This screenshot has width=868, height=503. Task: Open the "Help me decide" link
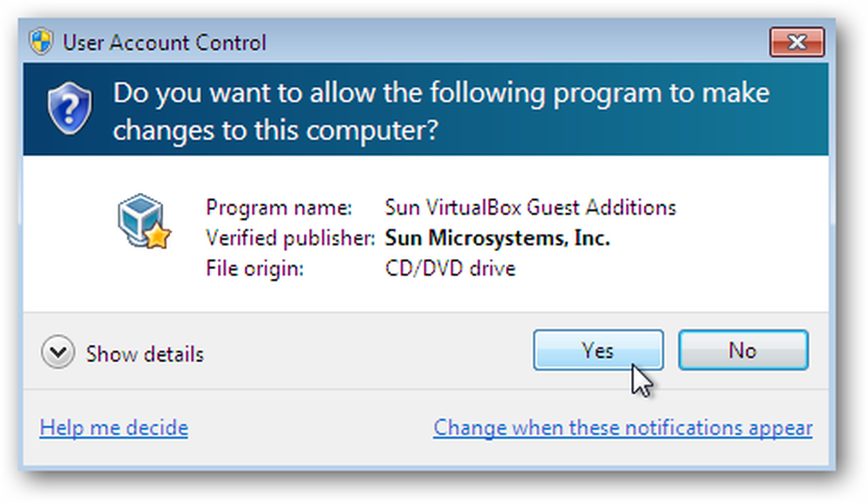tap(114, 427)
